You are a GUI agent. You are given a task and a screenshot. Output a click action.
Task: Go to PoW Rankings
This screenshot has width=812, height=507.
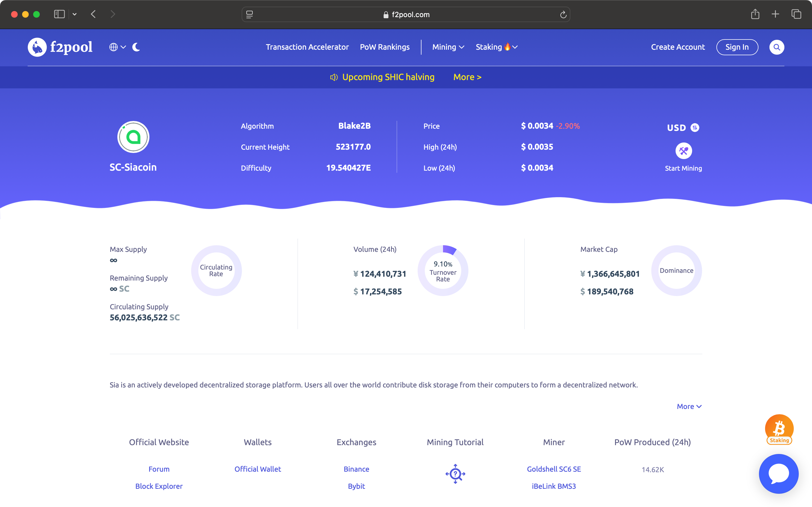[x=385, y=47]
